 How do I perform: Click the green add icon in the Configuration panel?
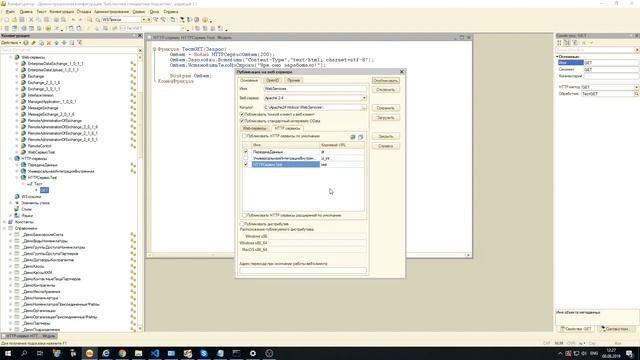pyautogui.click(x=26, y=42)
